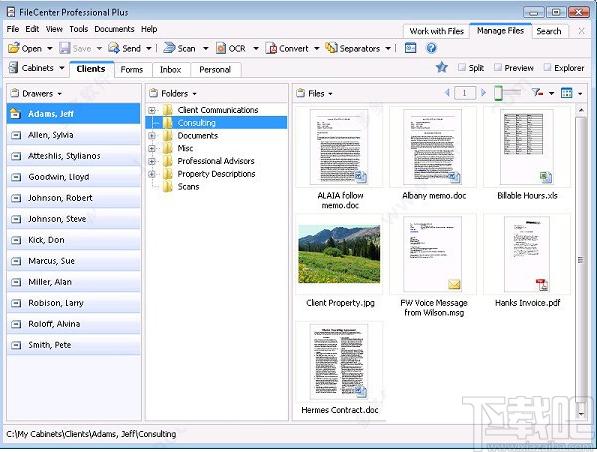Click the Send toolbar icon
This screenshot has width=597, height=452.
point(114,48)
